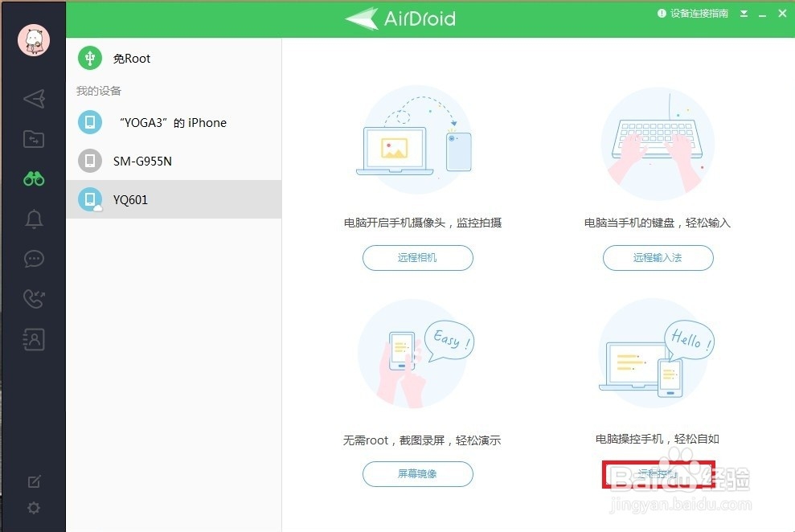Open the paper plane file transfer tab

tap(34, 99)
